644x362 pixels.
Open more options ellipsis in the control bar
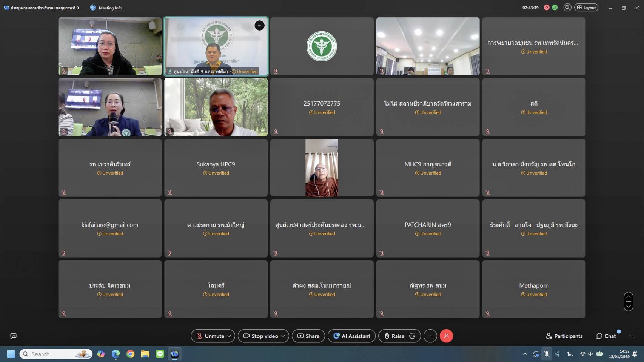coord(430,336)
